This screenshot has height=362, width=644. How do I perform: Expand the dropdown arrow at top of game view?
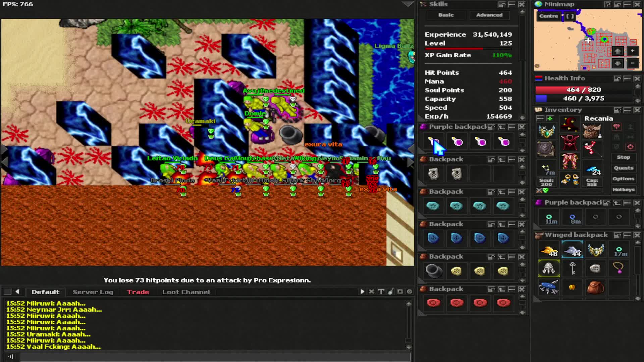(x=408, y=4)
